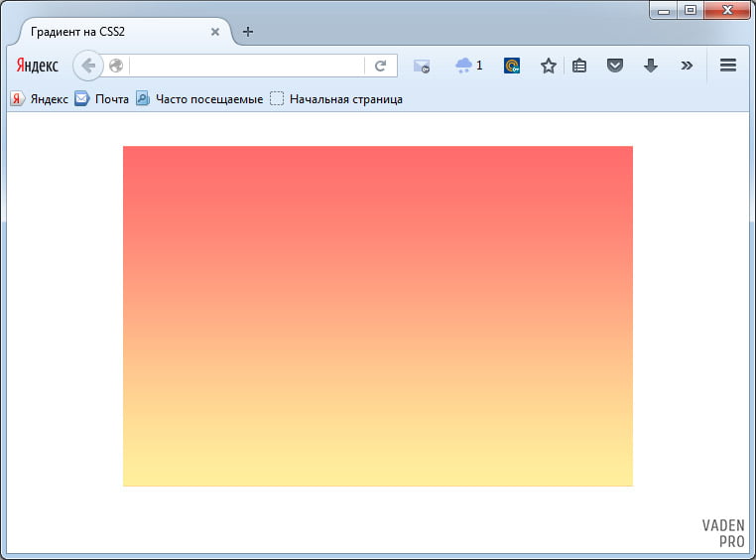Expand the toolbar overflow chevron

pos(687,66)
